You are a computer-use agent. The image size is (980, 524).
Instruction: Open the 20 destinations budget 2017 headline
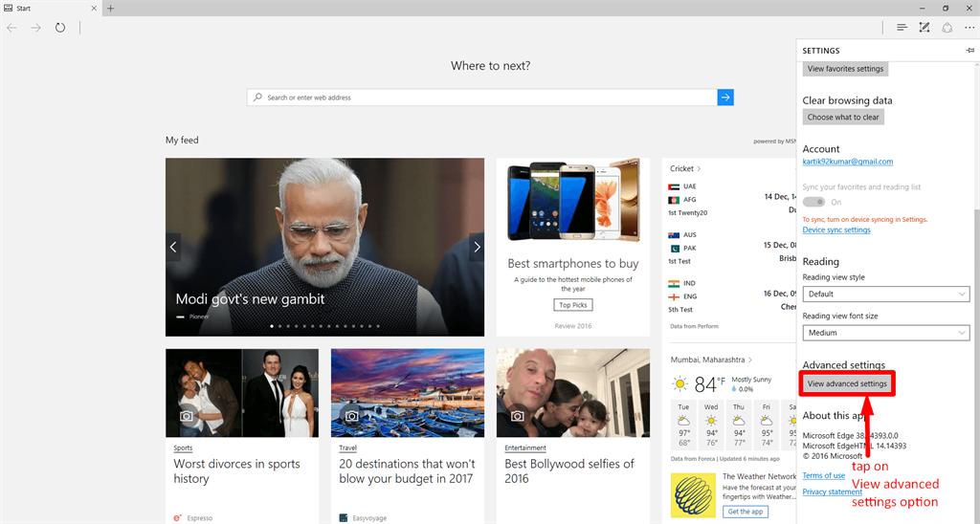point(408,470)
